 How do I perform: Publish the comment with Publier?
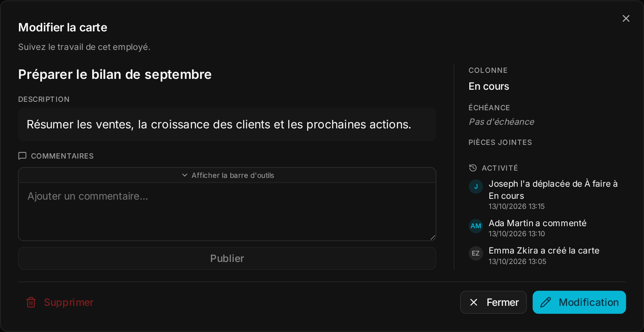tap(227, 258)
